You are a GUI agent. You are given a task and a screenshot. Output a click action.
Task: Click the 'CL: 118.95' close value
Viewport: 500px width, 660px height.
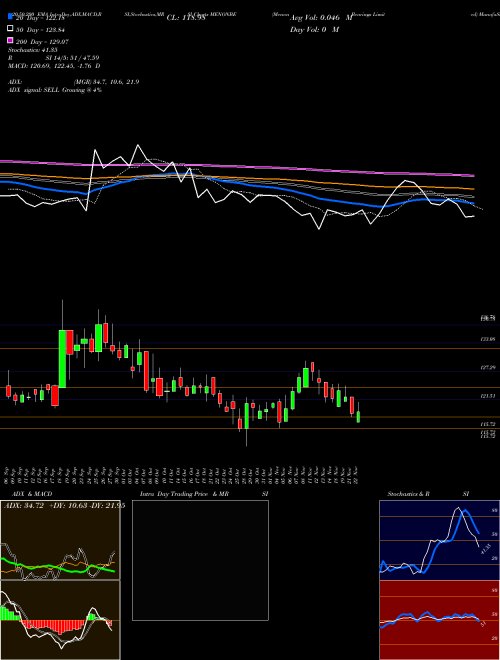[x=186, y=18]
